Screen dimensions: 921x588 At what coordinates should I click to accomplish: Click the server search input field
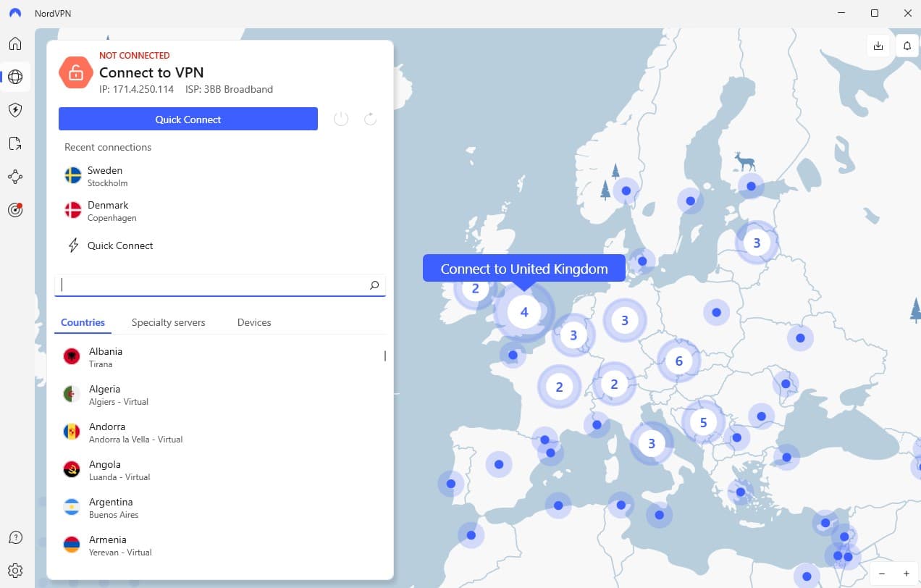pyautogui.click(x=214, y=285)
